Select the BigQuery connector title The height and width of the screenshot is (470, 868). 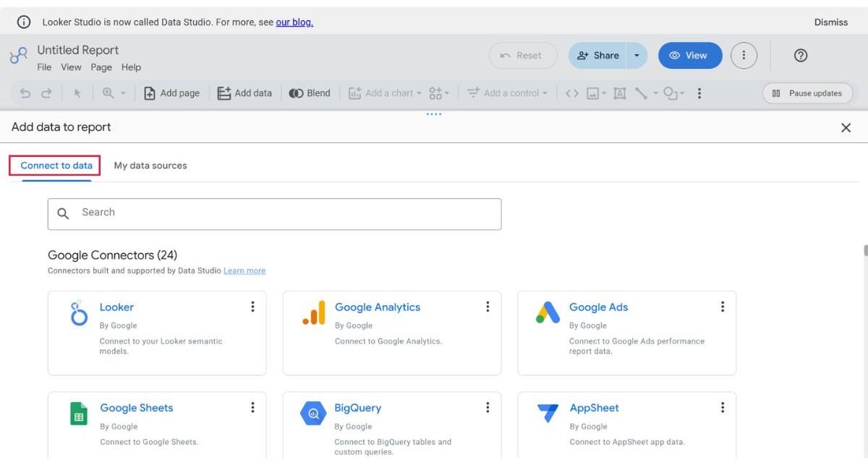357,408
